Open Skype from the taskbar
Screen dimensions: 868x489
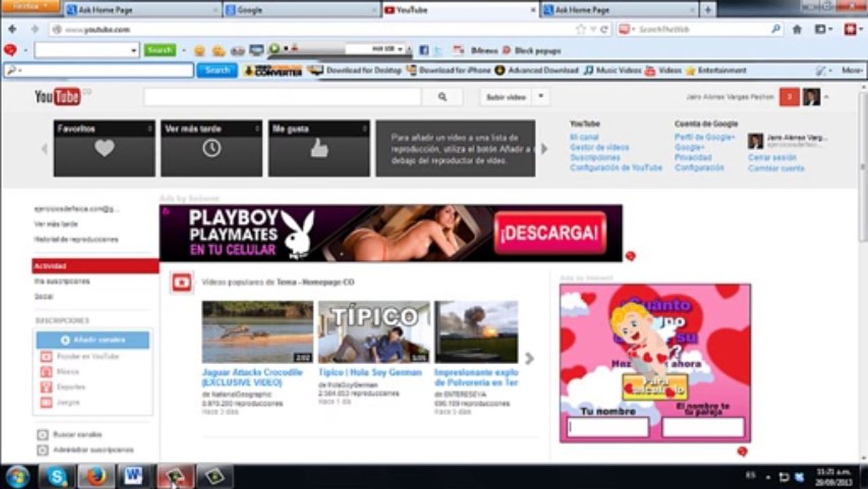pyautogui.click(x=56, y=477)
